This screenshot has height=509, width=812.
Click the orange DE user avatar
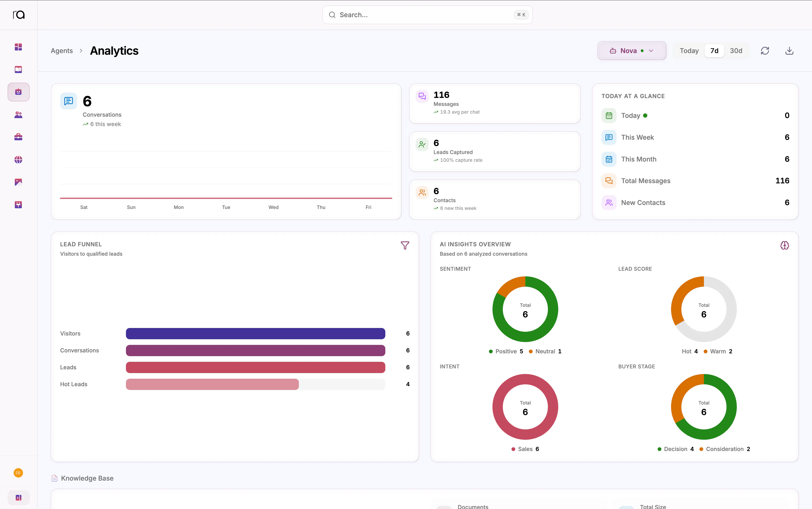coord(18,473)
